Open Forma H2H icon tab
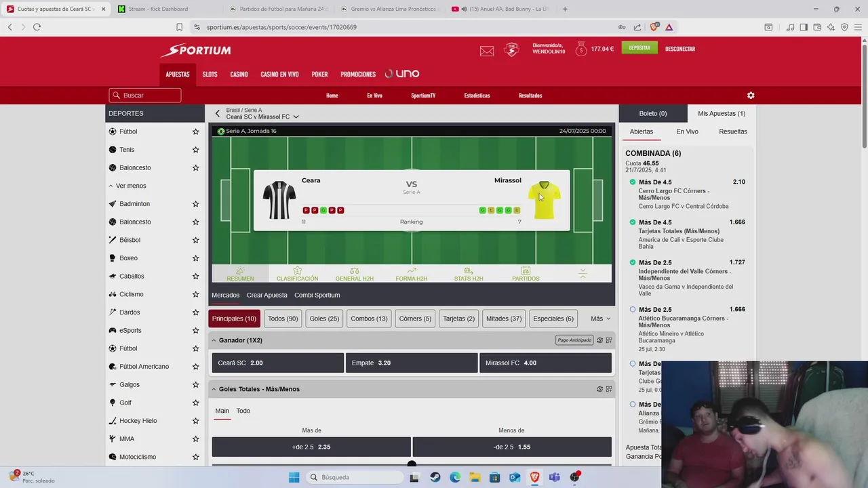 pyautogui.click(x=412, y=274)
